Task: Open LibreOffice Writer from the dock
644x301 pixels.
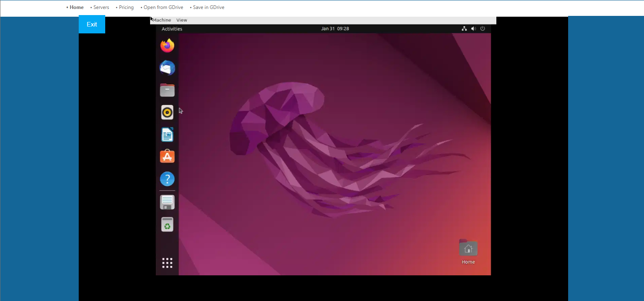Action: click(167, 134)
